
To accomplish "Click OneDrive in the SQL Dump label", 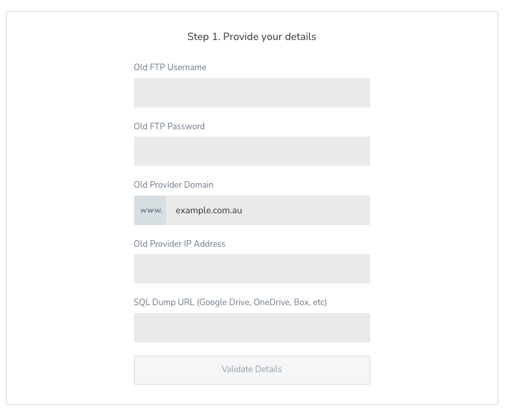I will click(x=272, y=303).
